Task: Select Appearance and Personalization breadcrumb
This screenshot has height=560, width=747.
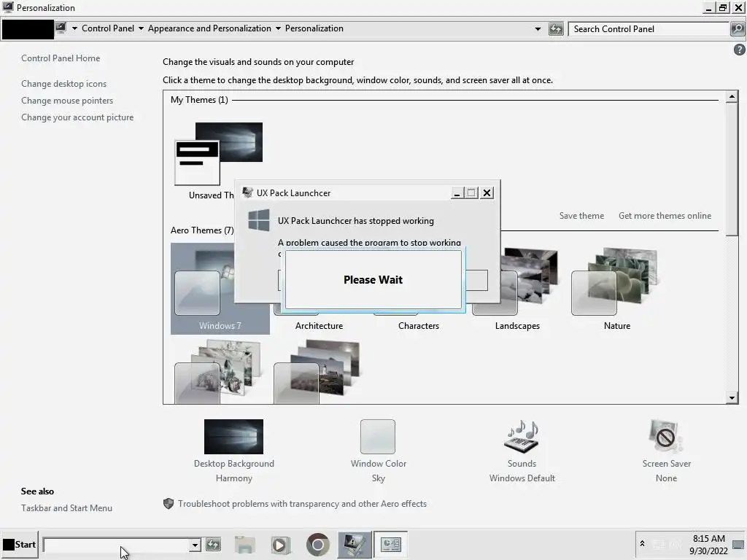Action: 209,28
